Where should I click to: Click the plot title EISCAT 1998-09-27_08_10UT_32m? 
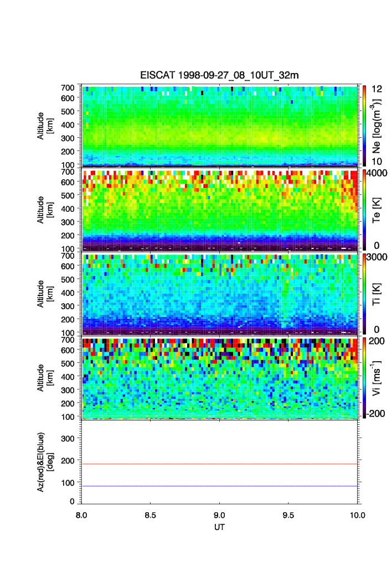coord(219,75)
